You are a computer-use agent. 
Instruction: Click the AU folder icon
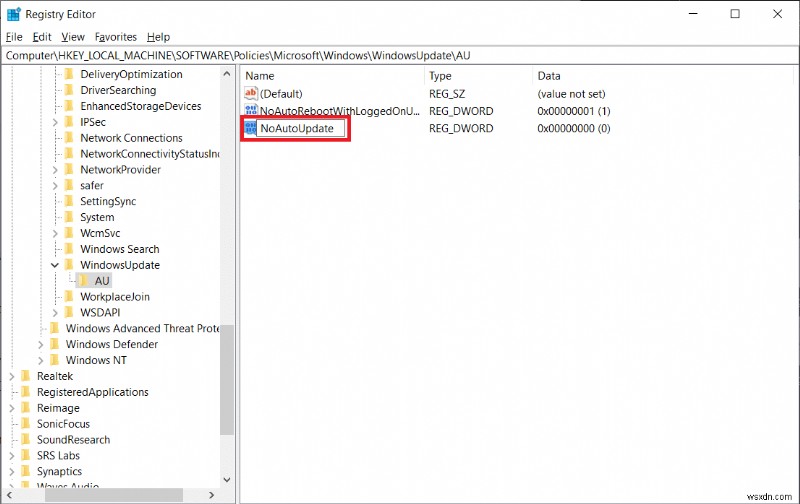coord(84,281)
